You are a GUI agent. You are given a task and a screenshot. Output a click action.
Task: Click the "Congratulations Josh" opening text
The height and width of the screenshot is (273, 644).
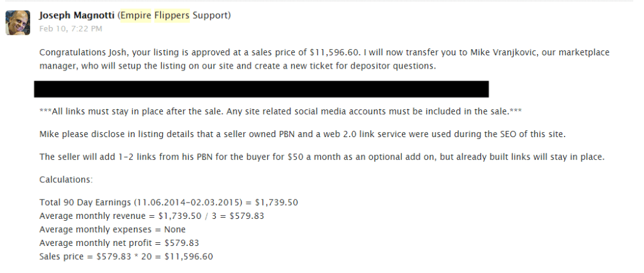(79, 53)
